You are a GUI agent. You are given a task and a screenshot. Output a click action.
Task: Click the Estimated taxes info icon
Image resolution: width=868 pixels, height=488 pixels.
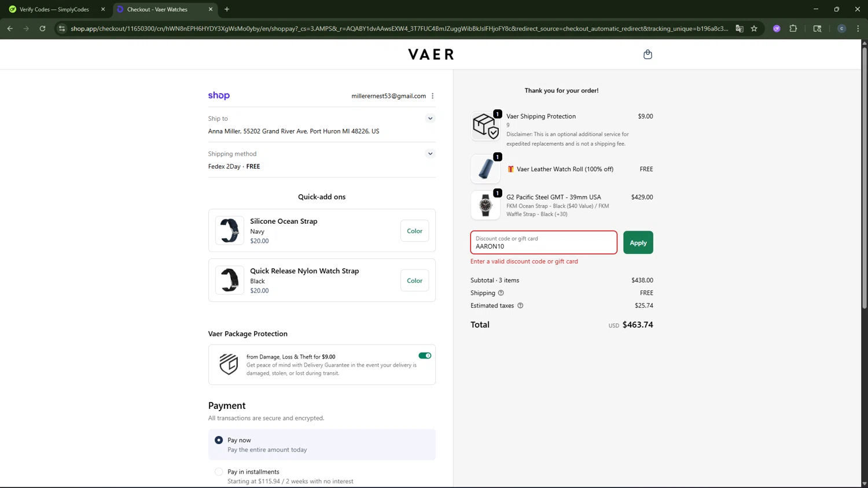coord(520,306)
